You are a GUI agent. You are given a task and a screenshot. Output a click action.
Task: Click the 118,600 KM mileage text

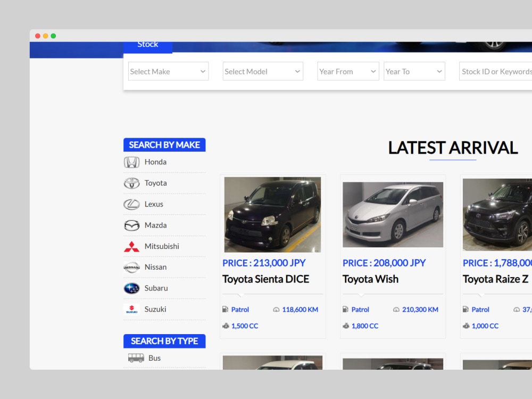click(x=300, y=310)
